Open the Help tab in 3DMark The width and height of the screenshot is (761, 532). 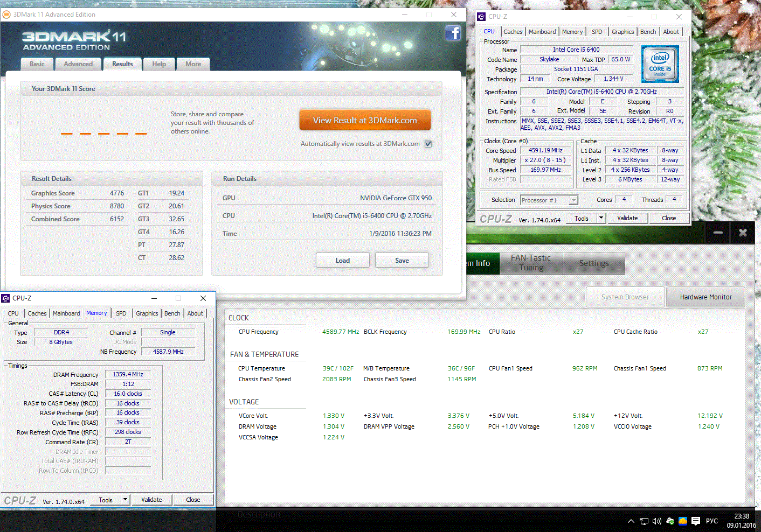[x=159, y=64]
